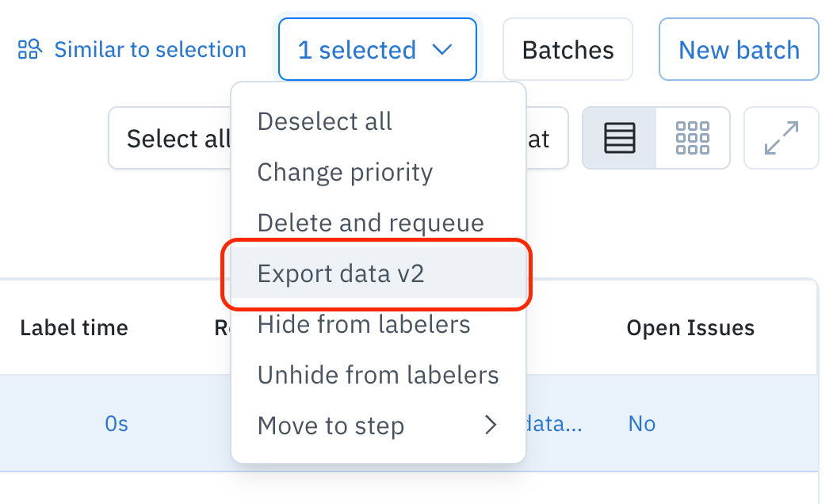
Task: Sort by Label time column header
Action: [x=74, y=327]
